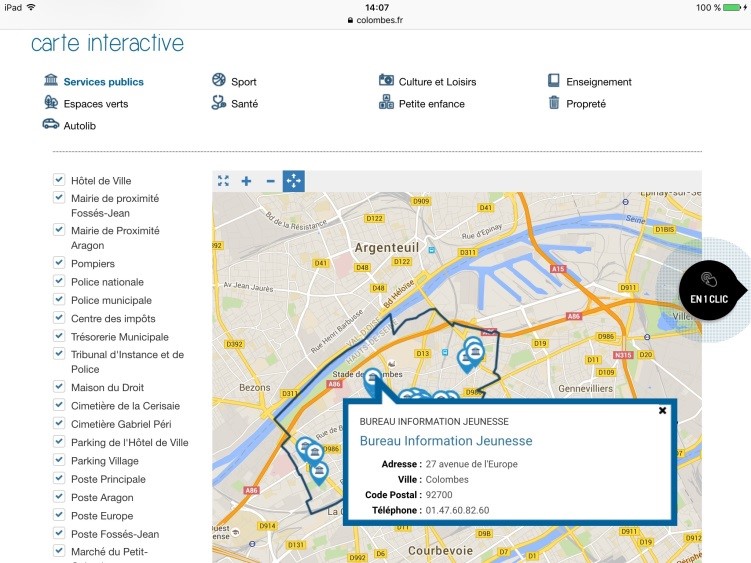Viewport: 751px width, 563px height.
Task: Click the Argenteuil label on the map
Action: click(387, 248)
